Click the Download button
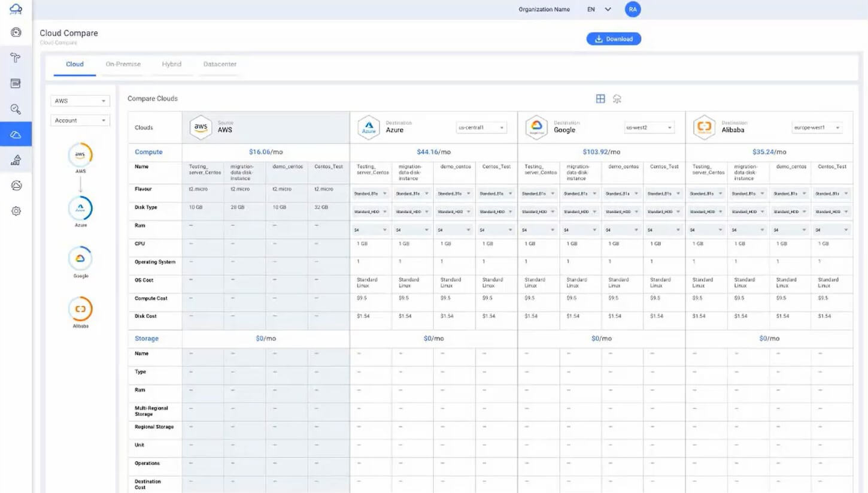 click(614, 39)
